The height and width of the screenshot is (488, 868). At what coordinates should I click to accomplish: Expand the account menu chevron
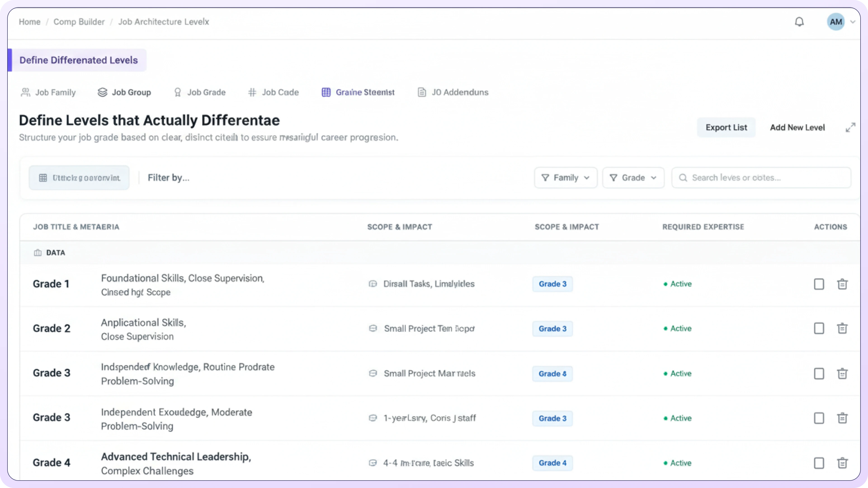(x=853, y=22)
